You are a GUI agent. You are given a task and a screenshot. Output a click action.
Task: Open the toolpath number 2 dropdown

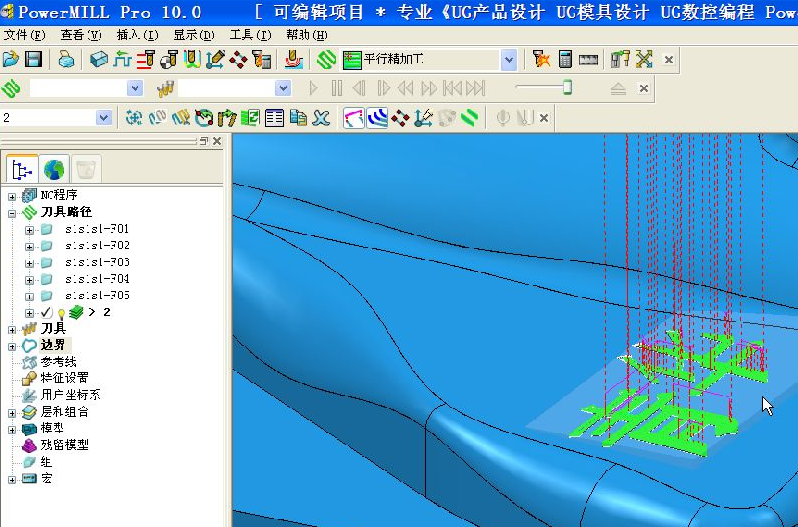pyautogui.click(x=105, y=118)
